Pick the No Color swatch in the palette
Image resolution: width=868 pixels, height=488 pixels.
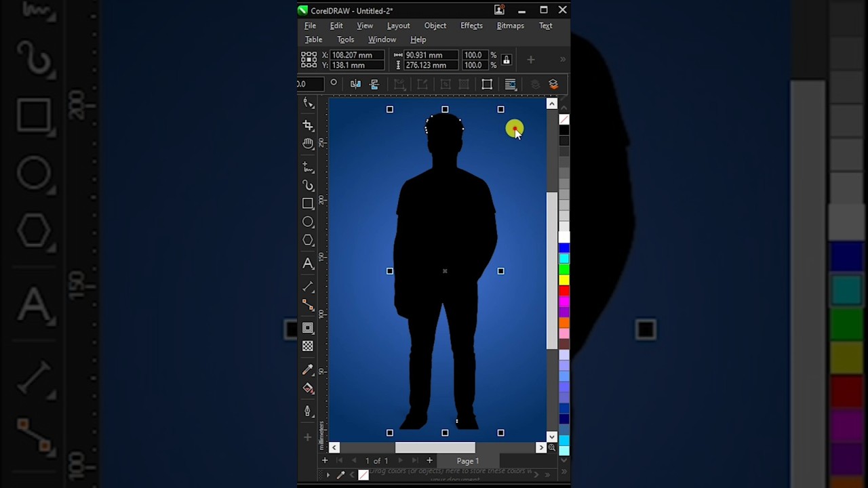pyautogui.click(x=564, y=119)
